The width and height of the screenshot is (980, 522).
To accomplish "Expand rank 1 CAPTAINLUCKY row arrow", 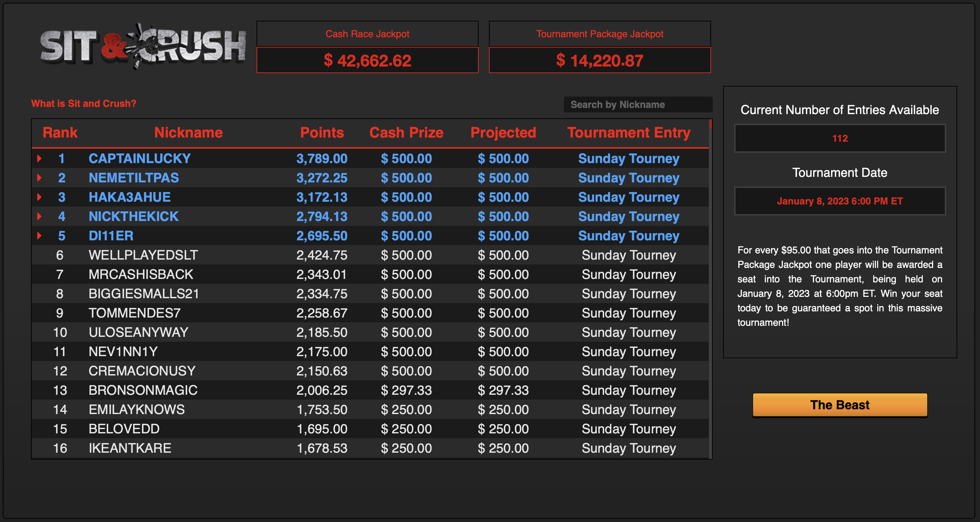I will click(39, 158).
